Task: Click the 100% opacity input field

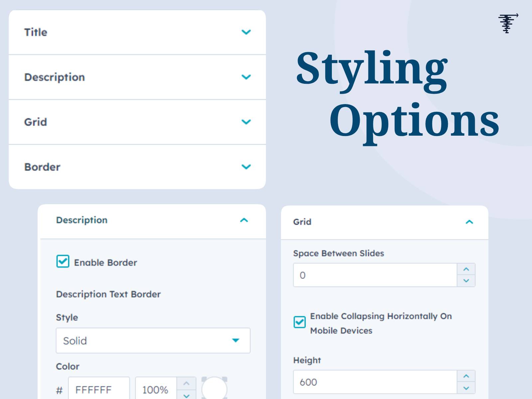Action: 156,388
